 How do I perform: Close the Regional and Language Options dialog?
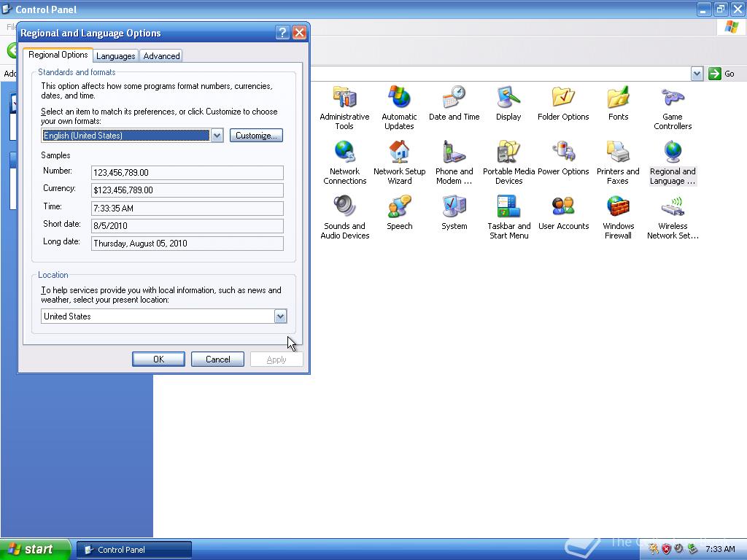pos(299,32)
